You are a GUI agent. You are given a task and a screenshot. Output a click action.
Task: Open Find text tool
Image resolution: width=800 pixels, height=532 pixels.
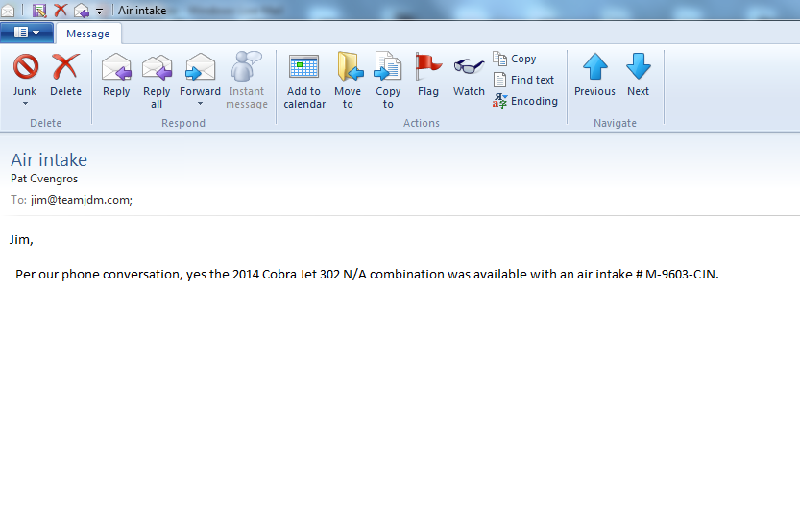[x=523, y=80]
